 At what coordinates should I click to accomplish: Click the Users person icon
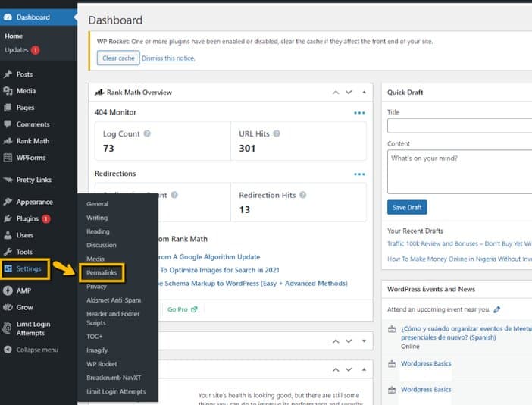pyautogui.click(x=8, y=235)
